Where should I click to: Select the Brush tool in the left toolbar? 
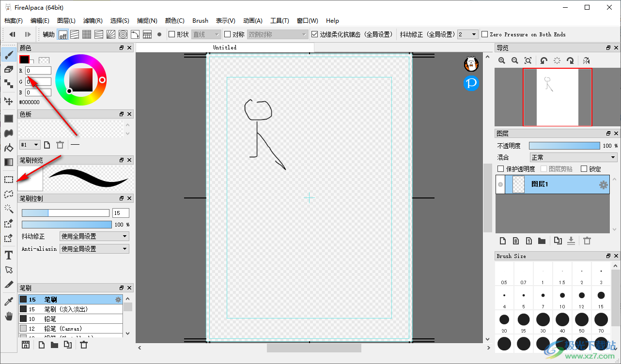(x=8, y=55)
